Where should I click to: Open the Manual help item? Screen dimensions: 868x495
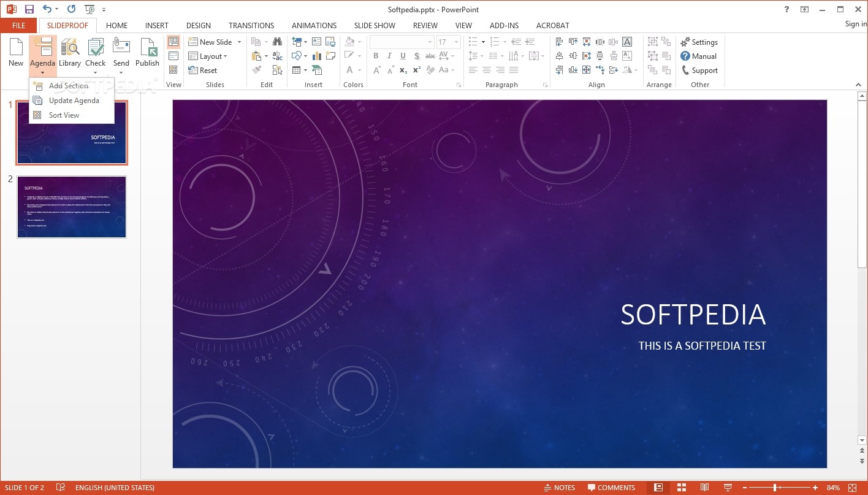pos(698,56)
